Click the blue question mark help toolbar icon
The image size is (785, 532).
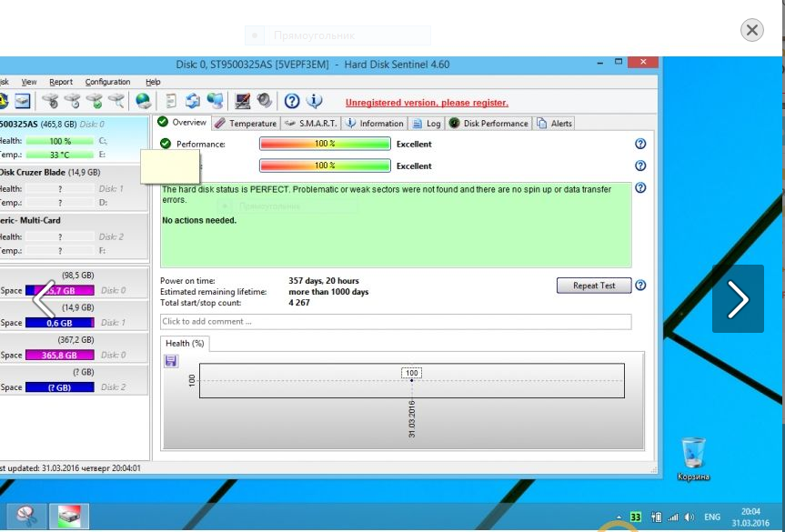click(x=292, y=102)
